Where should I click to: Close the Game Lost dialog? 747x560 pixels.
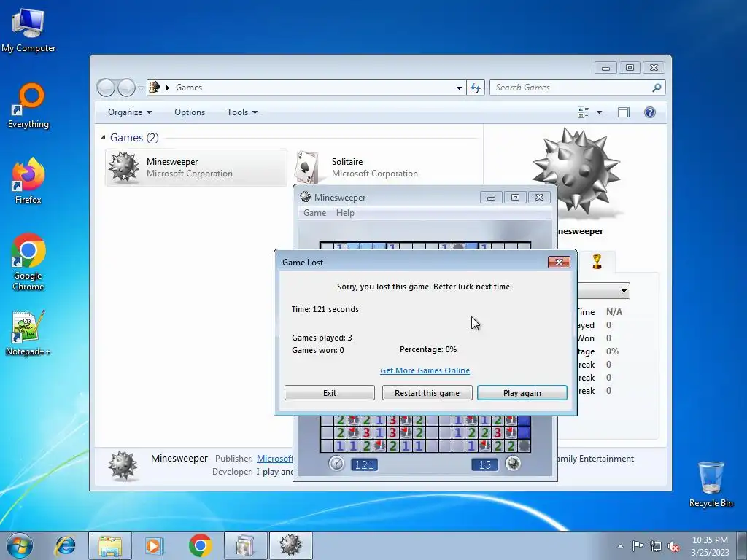[x=559, y=262]
